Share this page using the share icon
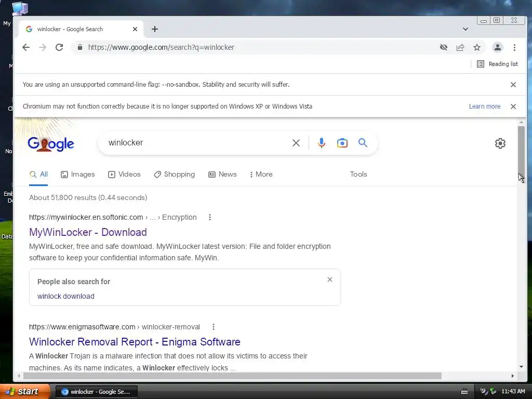The width and height of the screenshot is (532, 399). coord(460,47)
